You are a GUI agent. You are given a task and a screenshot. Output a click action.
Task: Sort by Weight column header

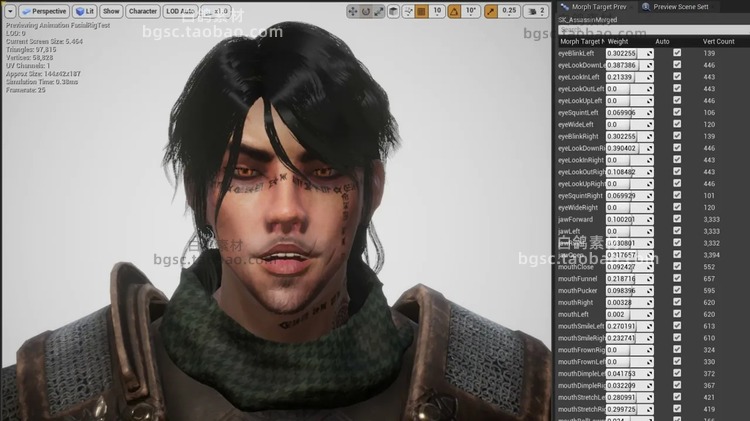coord(629,42)
